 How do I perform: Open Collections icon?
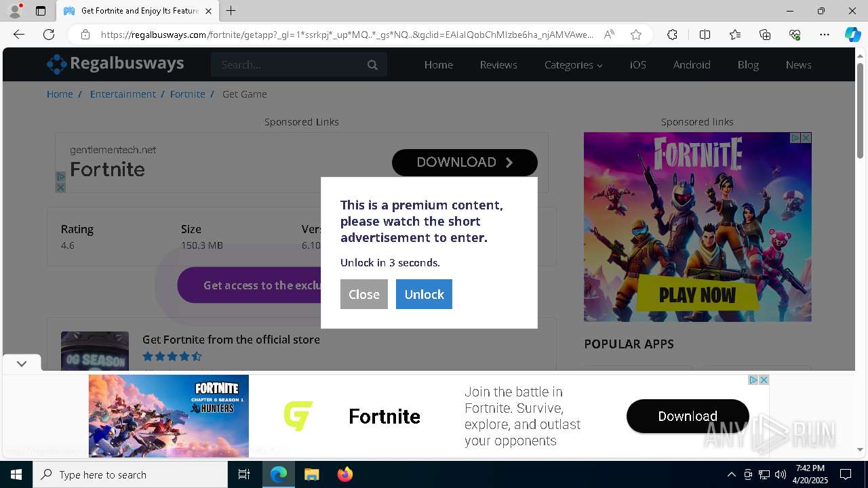coord(765,35)
